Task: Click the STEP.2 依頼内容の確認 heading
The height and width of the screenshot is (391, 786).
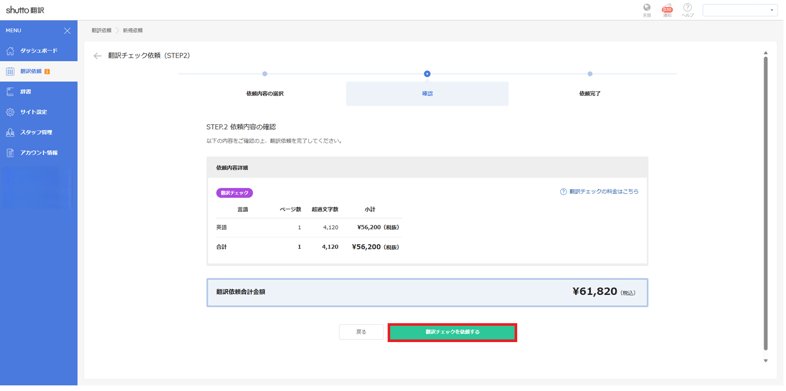Action: (x=241, y=127)
